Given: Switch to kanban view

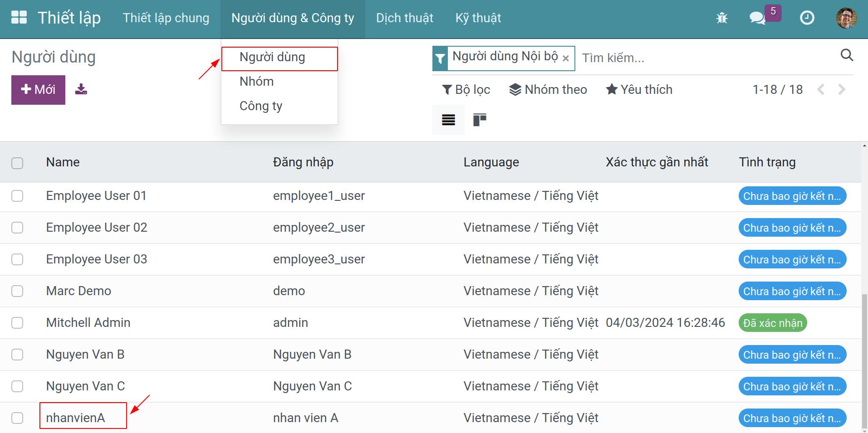Looking at the screenshot, I should 480,120.
